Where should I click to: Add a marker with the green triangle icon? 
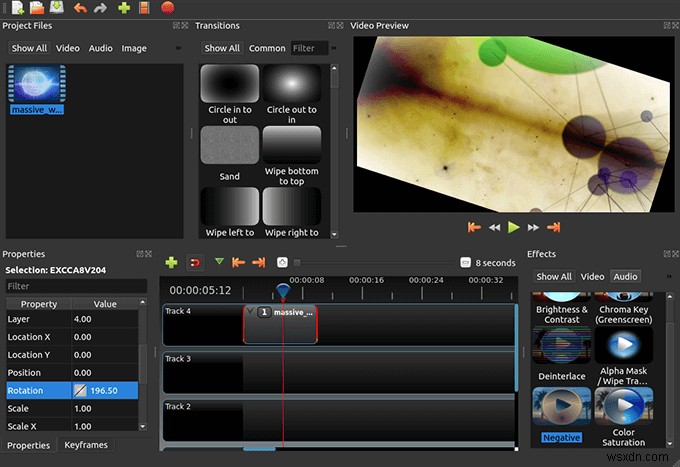click(x=219, y=262)
